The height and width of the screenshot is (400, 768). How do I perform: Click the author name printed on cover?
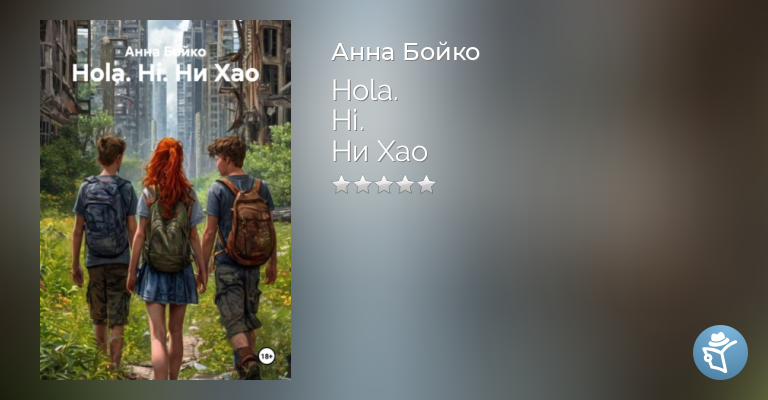166,51
